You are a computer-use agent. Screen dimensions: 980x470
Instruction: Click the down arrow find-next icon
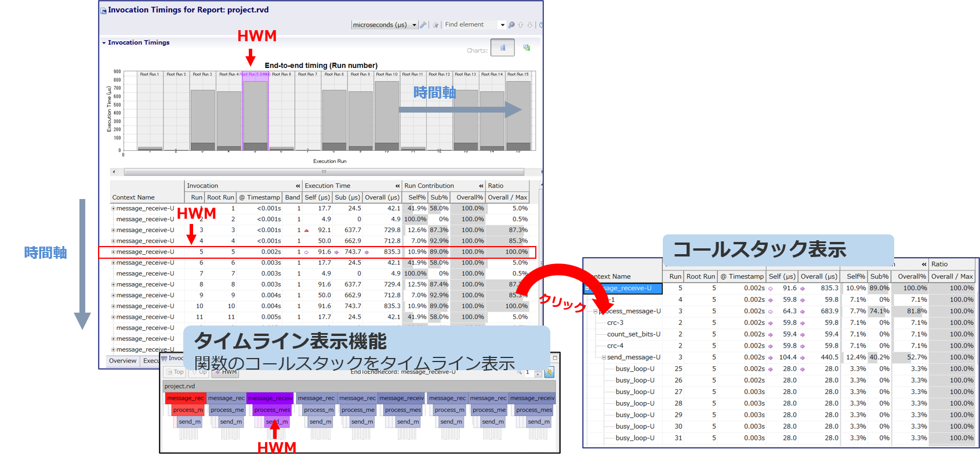pyautogui.click(x=529, y=25)
